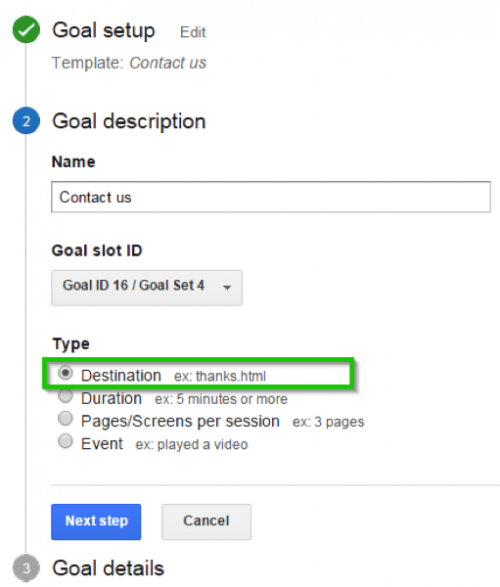The height and width of the screenshot is (587, 500).
Task: Click the Goal slot ID dropdown arrow
Action: pos(227,288)
